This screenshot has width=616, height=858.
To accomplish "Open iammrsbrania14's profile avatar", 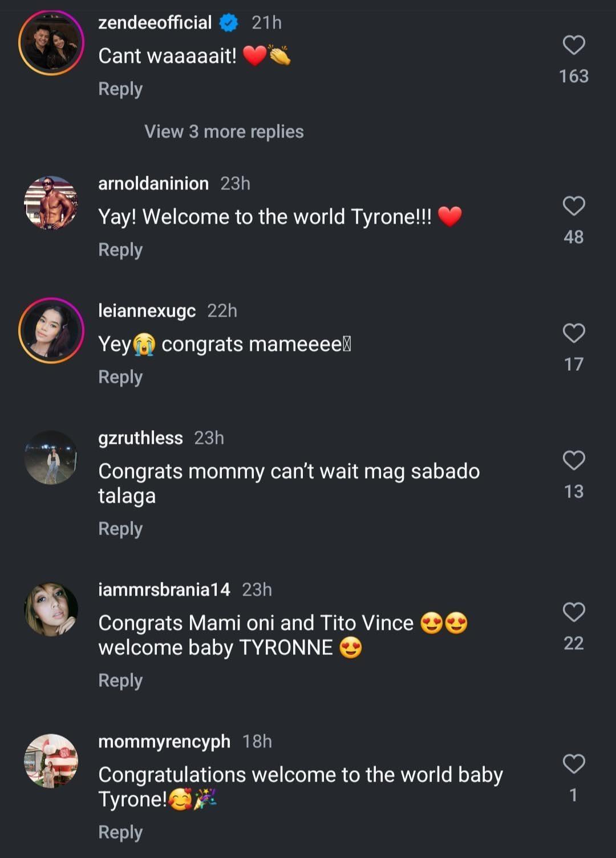I will coord(51,609).
